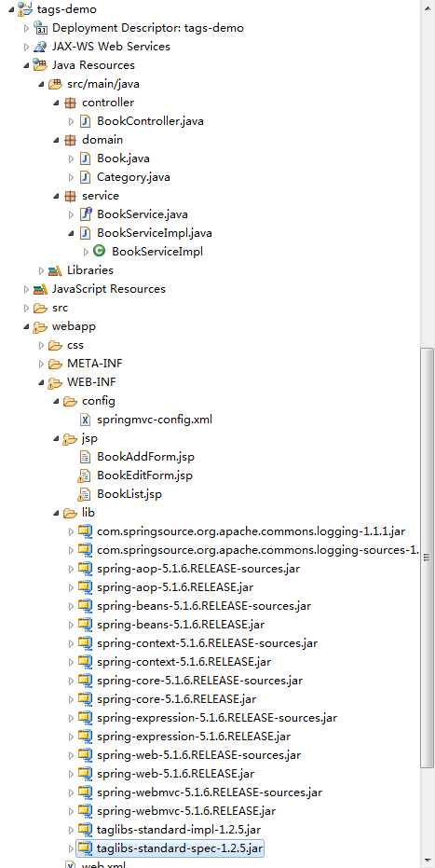Select com.springsource.org.apache.commons.logging-1.1.1.jar
This screenshot has height=868, width=435.
(x=251, y=531)
